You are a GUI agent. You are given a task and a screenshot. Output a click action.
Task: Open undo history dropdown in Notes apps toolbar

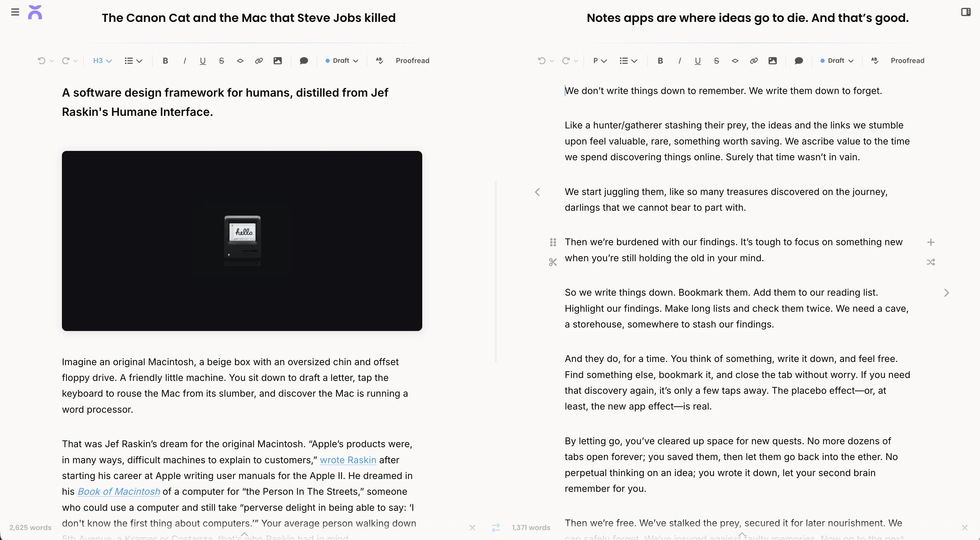click(552, 61)
